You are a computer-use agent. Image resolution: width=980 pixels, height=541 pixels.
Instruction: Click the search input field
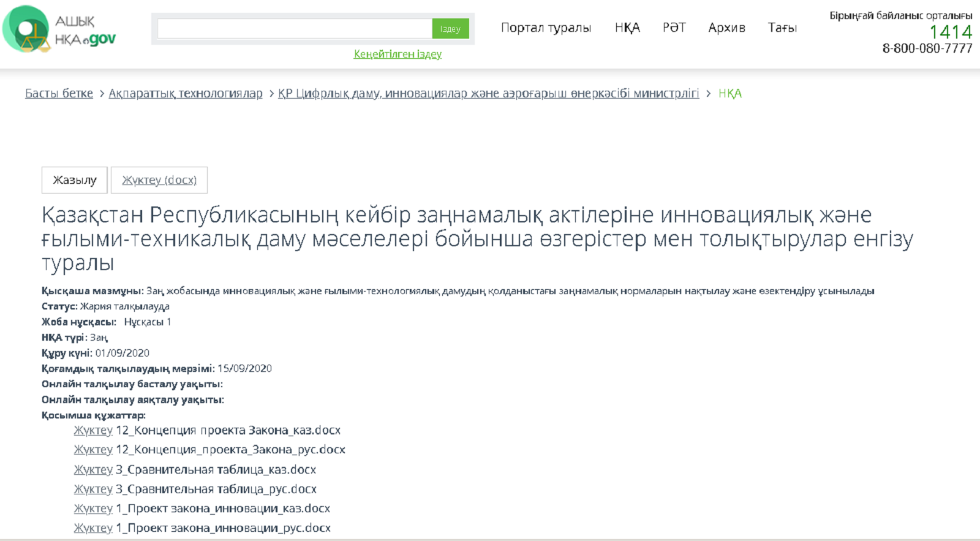pyautogui.click(x=294, y=29)
